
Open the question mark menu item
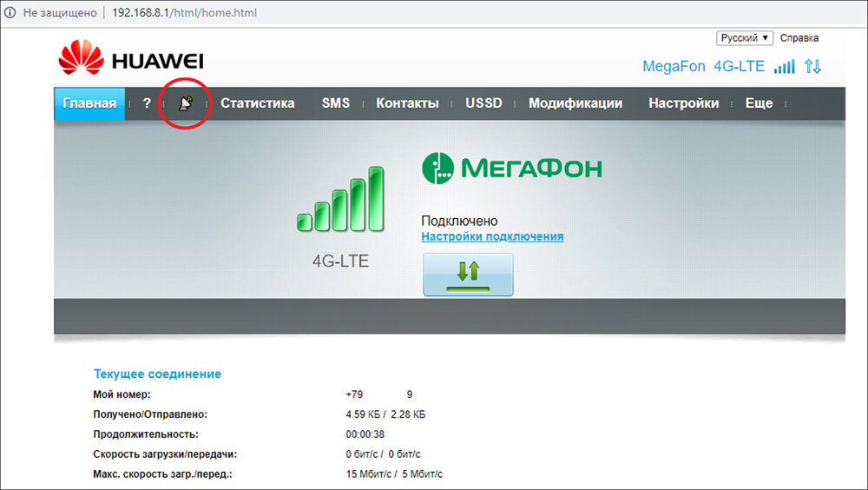147,103
